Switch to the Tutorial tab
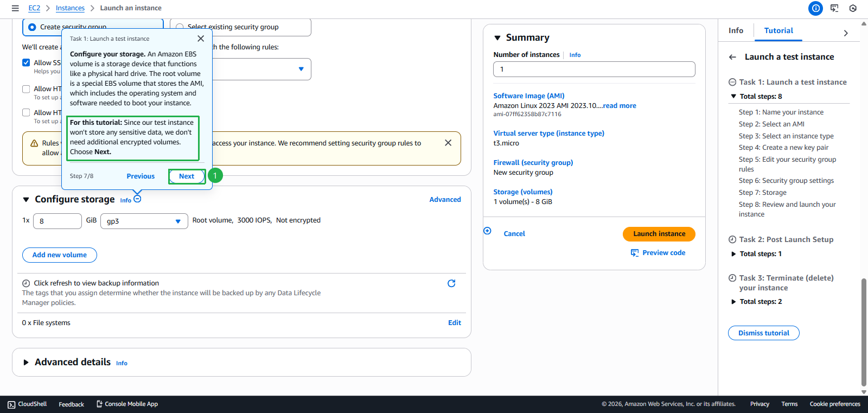868x413 pixels. [778, 31]
